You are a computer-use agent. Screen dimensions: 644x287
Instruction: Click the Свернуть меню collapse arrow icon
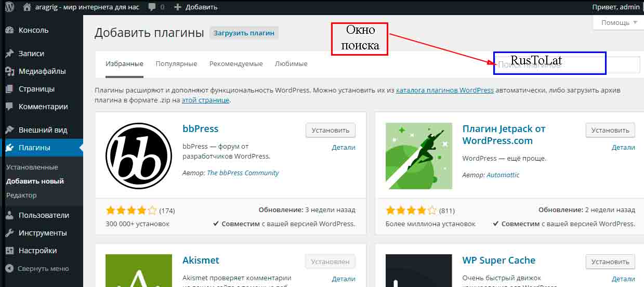click(9, 269)
